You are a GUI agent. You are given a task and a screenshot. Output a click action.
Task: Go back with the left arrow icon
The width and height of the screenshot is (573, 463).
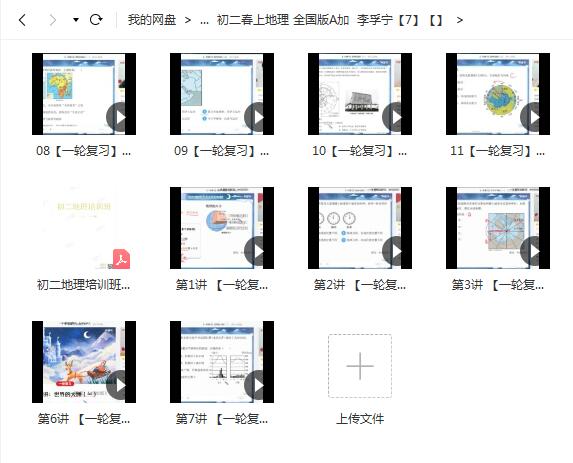point(22,20)
